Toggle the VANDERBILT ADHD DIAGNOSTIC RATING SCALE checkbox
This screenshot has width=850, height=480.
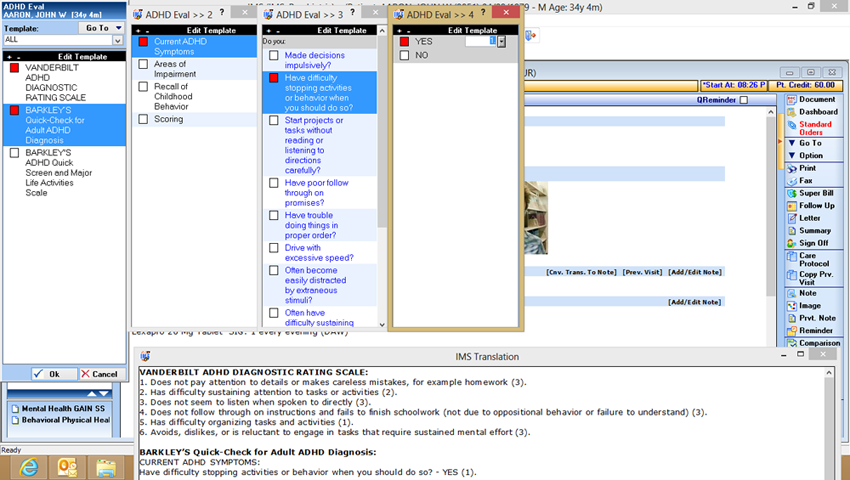click(15, 68)
